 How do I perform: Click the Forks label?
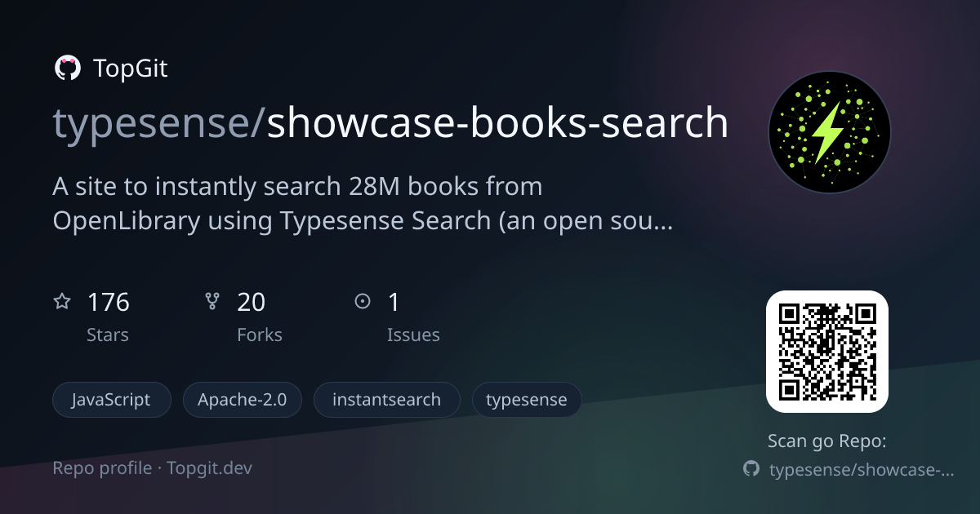[260, 335]
